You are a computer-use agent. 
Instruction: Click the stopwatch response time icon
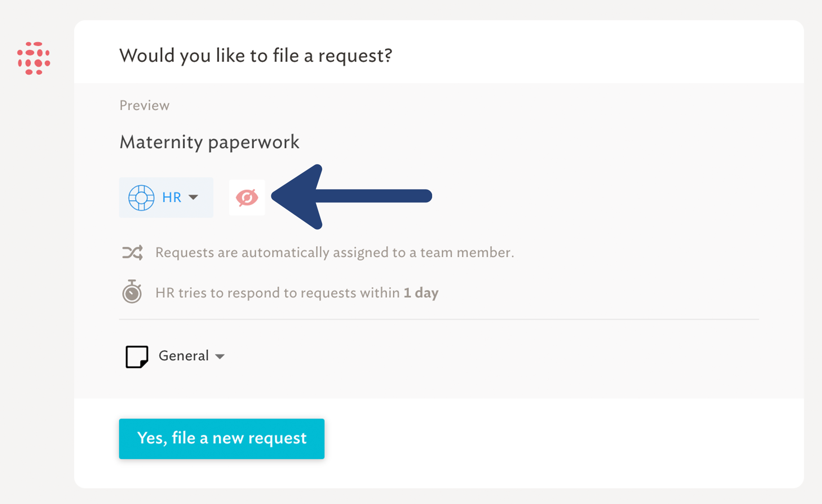pos(132,292)
